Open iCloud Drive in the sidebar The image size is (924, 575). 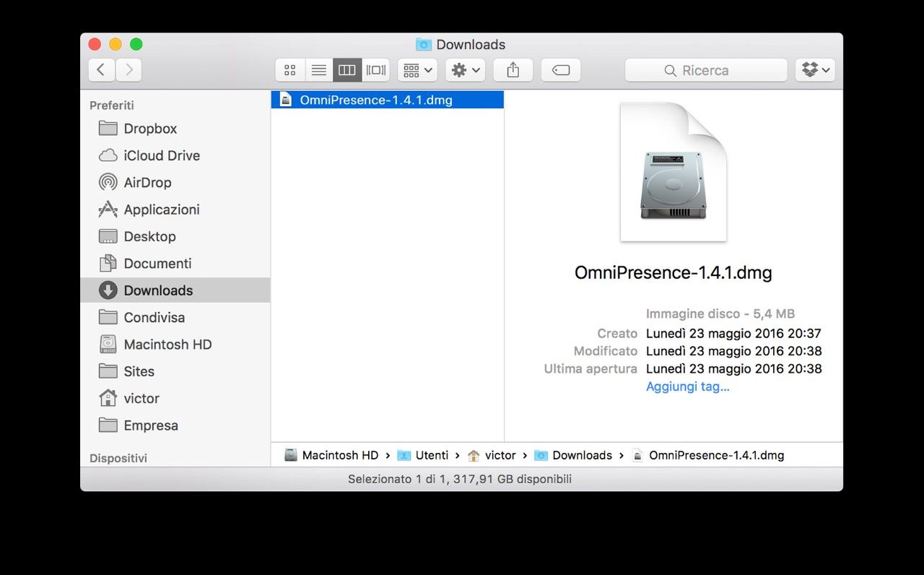[x=175, y=155]
